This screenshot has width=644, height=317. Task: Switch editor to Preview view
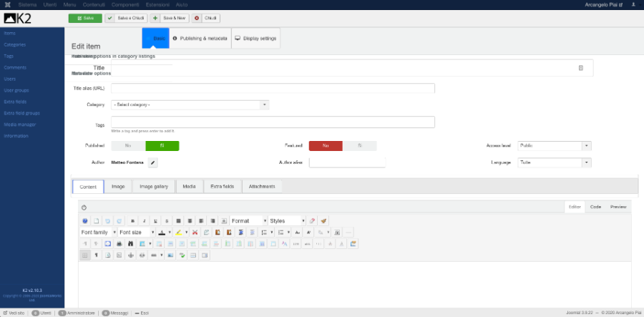pyautogui.click(x=618, y=207)
